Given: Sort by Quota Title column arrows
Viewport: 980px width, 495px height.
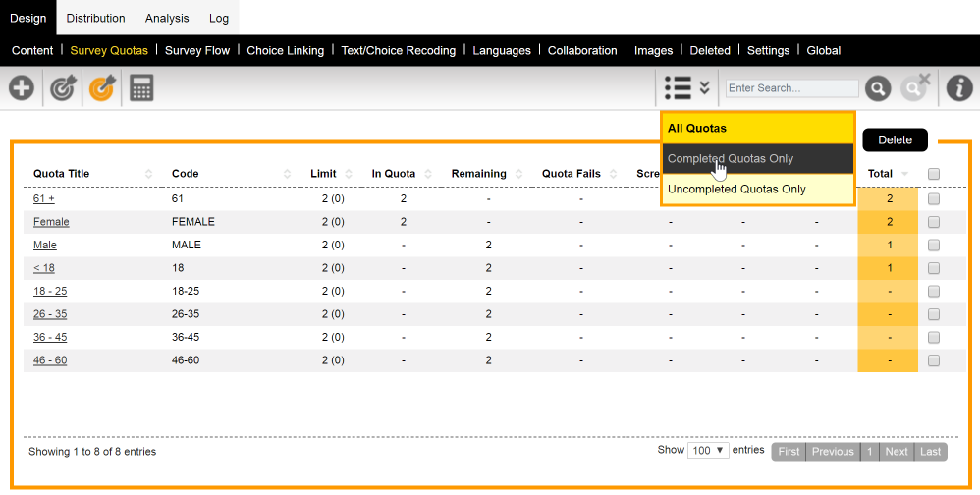Looking at the screenshot, I should [x=148, y=174].
